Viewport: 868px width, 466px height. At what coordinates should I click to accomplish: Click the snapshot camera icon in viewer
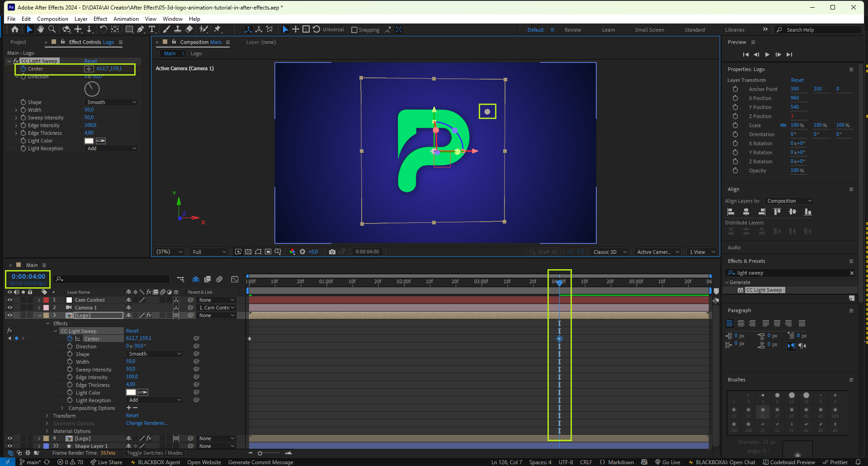[332, 252]
